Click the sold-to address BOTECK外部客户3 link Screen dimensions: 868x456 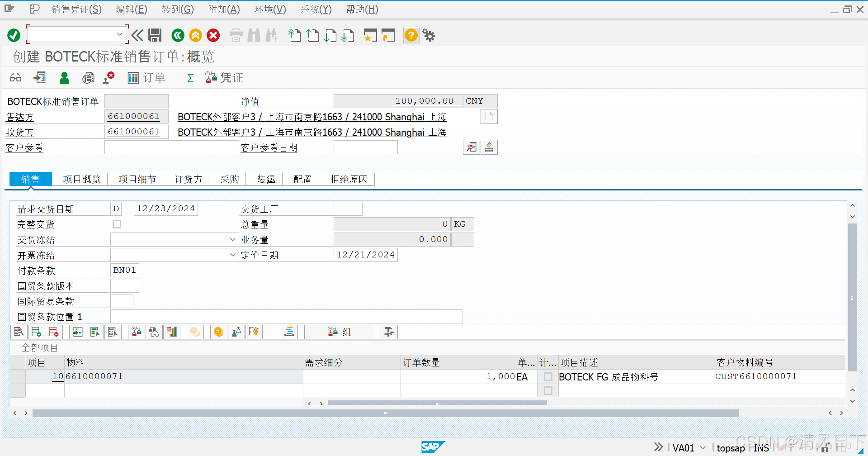coord(312,117)
